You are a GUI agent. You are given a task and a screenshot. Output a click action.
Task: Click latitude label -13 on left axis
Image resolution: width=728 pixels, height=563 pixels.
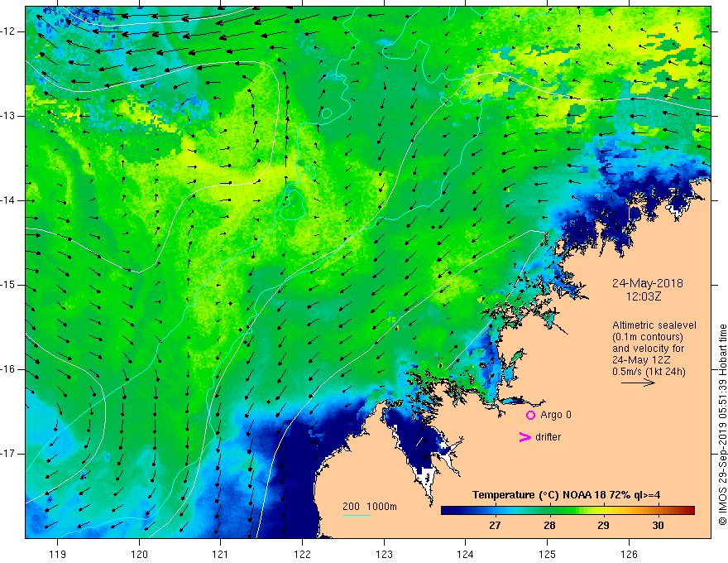point(9,116)
